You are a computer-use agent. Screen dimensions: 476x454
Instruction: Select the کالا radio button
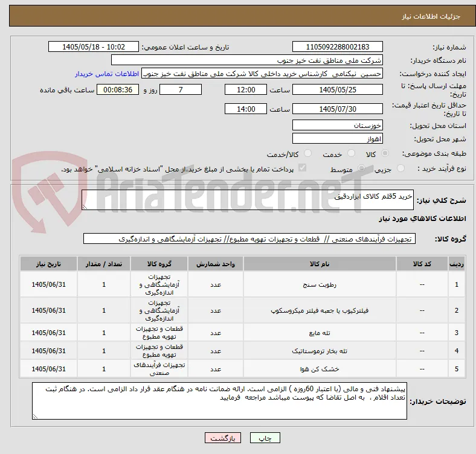[x=385, y=153]
